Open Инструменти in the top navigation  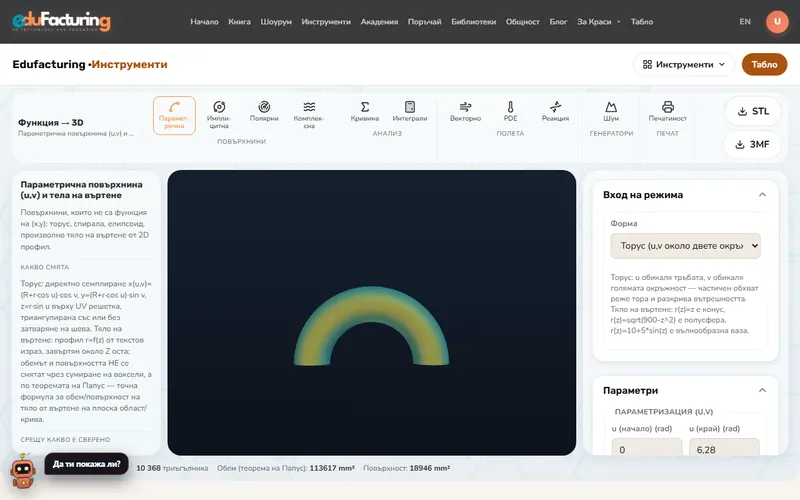click(x=326, y=21)
